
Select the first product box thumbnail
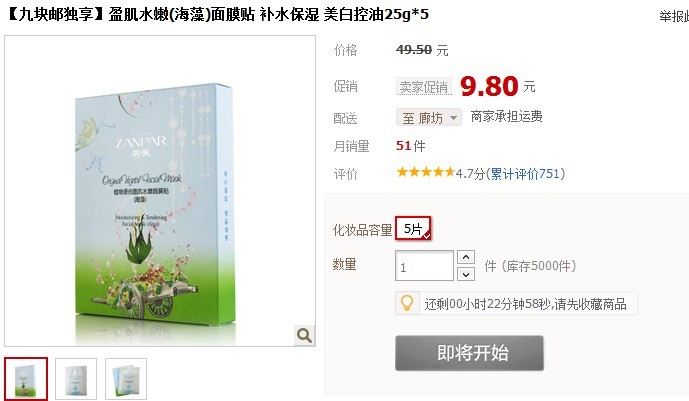(x=26, y=379)
